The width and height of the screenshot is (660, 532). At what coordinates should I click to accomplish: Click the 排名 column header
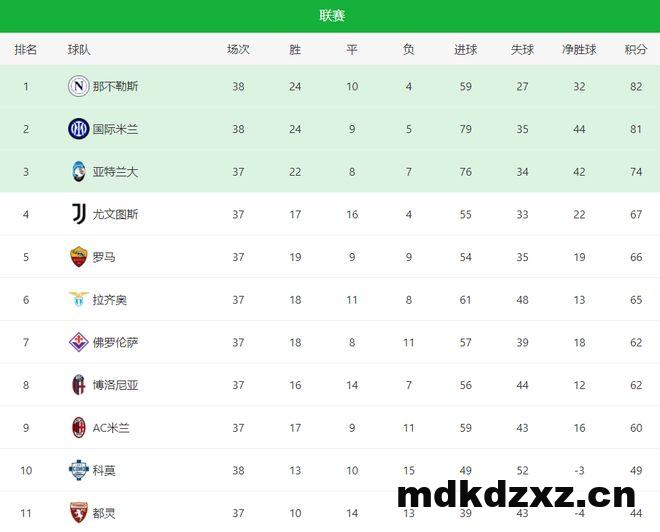click(x=26, y=49)
